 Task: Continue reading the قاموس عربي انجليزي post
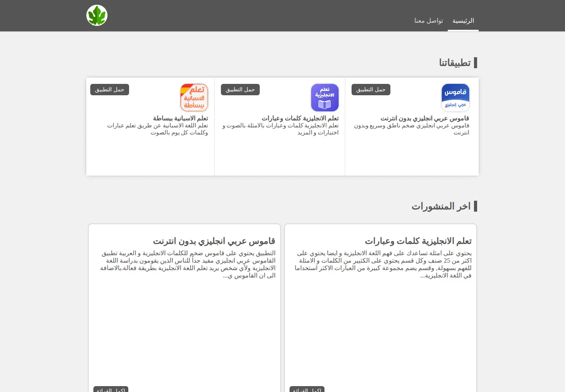point(111,389)
